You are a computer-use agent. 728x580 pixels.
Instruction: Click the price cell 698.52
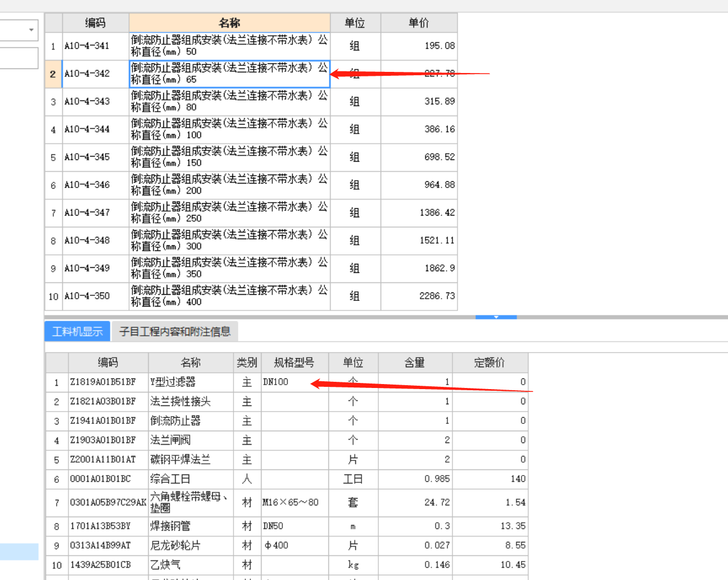(419, 157)
